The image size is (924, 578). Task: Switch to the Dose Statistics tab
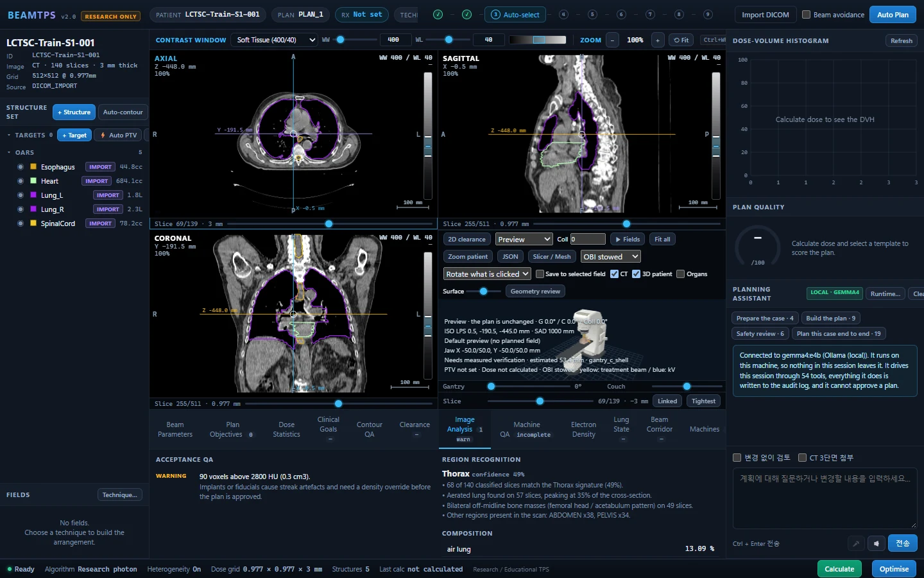[286, 430]
